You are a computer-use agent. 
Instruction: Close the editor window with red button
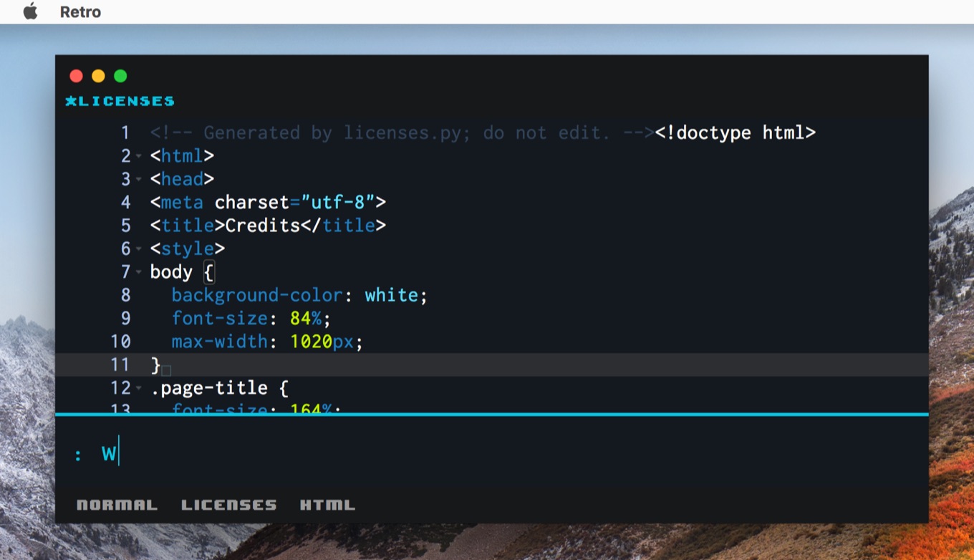[x=77, y=76]
